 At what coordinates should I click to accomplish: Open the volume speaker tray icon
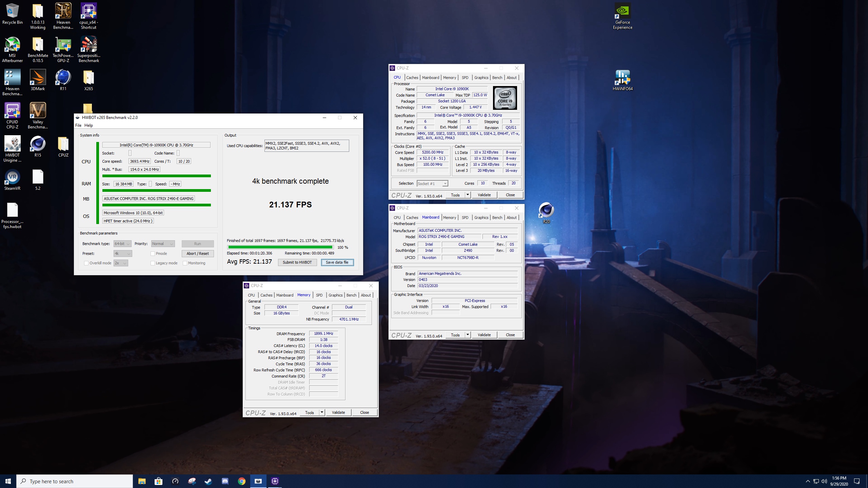[824, 481]
